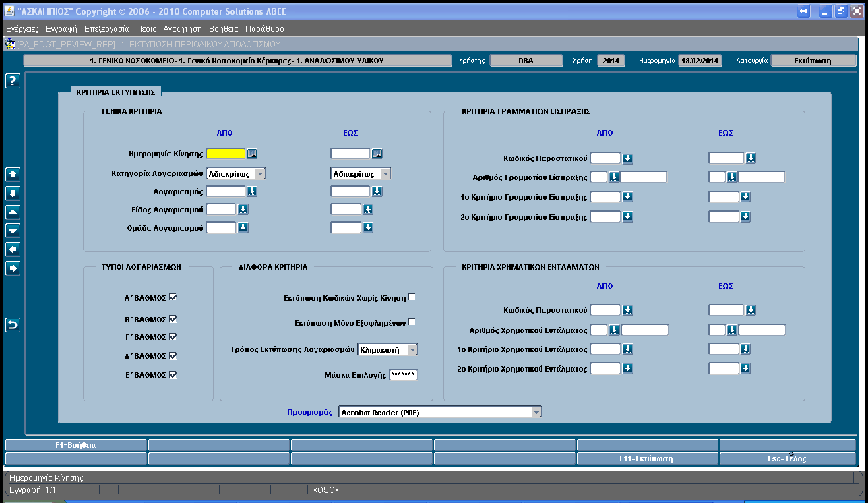
Task: Expand the Προορισμός Acrobat Reader dropdown
Action: (440, 412)
